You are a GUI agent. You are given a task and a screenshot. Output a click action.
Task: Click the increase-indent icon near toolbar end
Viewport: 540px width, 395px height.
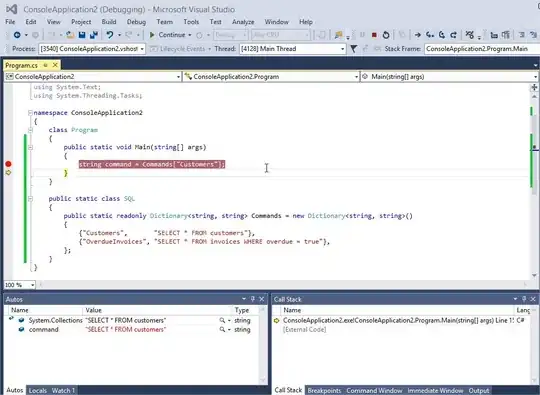pyautogui.click(x=533, y=35)
